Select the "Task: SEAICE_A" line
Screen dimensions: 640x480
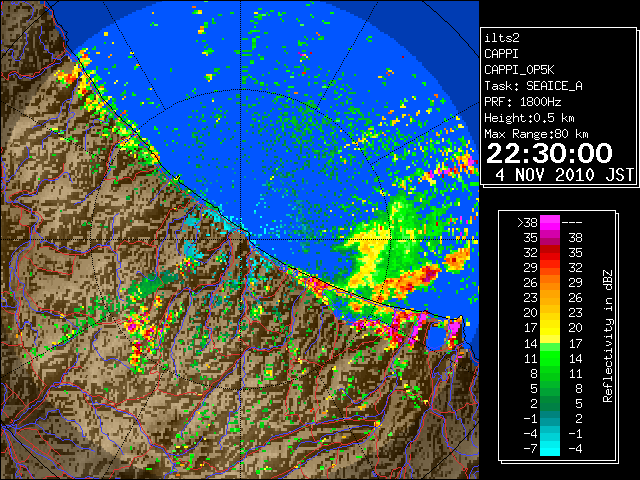click(533, 86)
